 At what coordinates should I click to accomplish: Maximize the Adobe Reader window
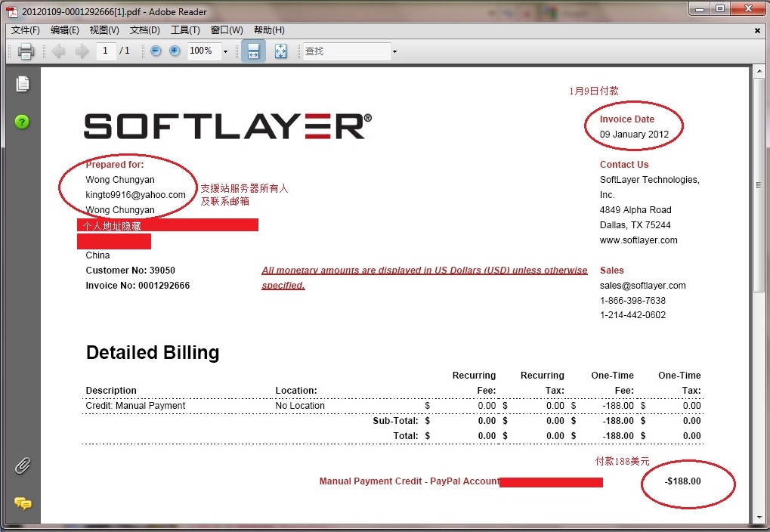tap(720, 9)
